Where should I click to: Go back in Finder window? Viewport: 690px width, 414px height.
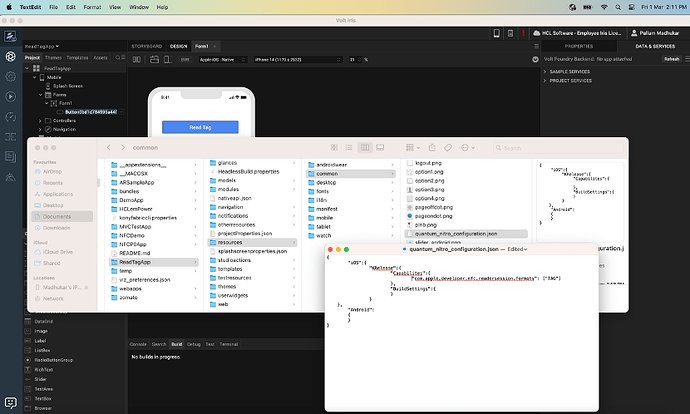108,146
